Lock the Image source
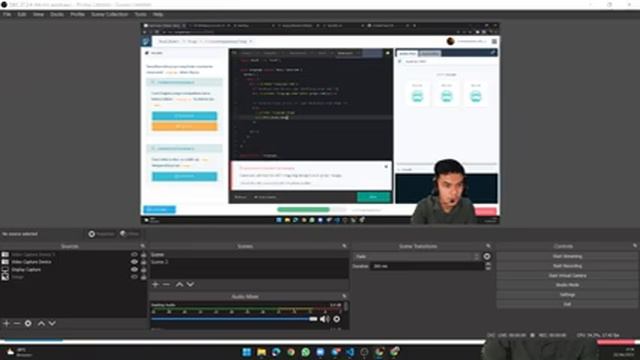Viewport: 640px width, 360px height. tap(143, 277)
